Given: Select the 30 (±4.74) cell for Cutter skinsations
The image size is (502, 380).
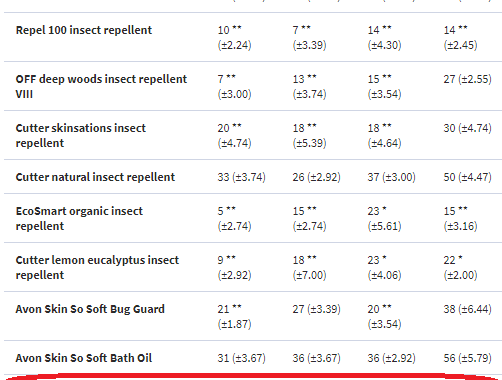Looking at the screenshot, I should [467, 128].
